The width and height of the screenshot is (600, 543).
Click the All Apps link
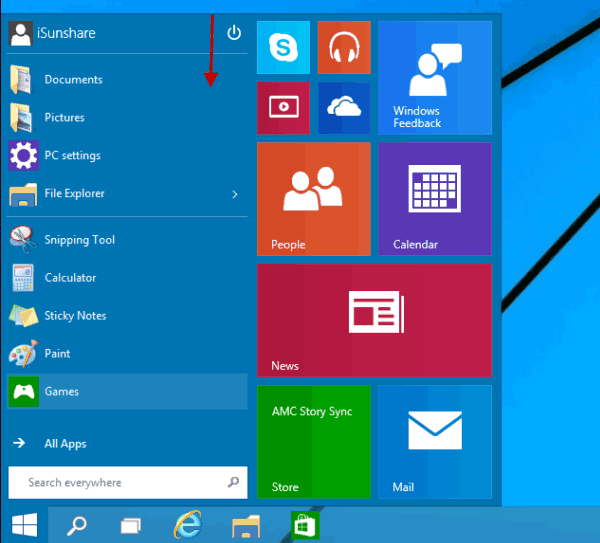[65, 444]
